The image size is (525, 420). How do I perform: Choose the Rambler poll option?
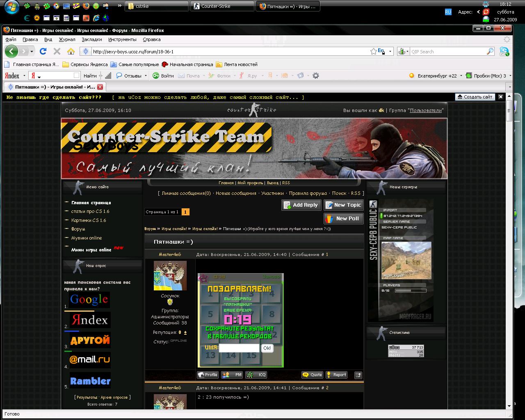(x=90, y=380)
